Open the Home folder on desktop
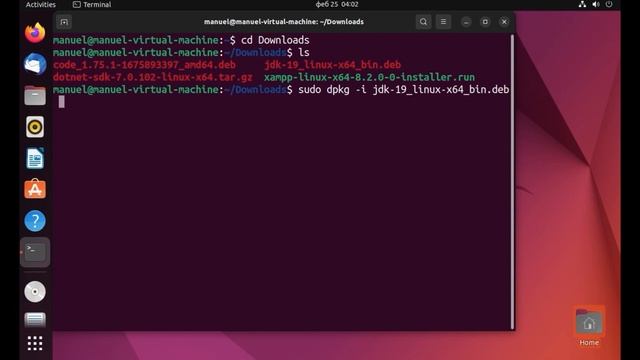Screen dimensions: 640x360 click(x=589, y=327)
